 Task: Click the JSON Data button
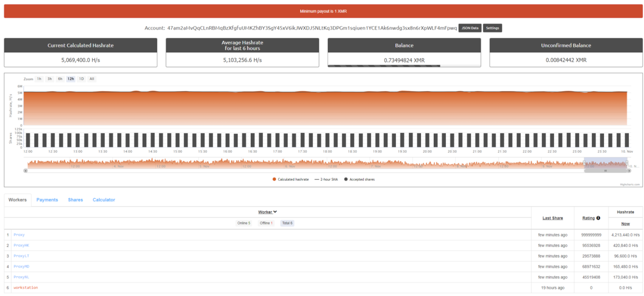pyautogui.click(x=470, y=28)
